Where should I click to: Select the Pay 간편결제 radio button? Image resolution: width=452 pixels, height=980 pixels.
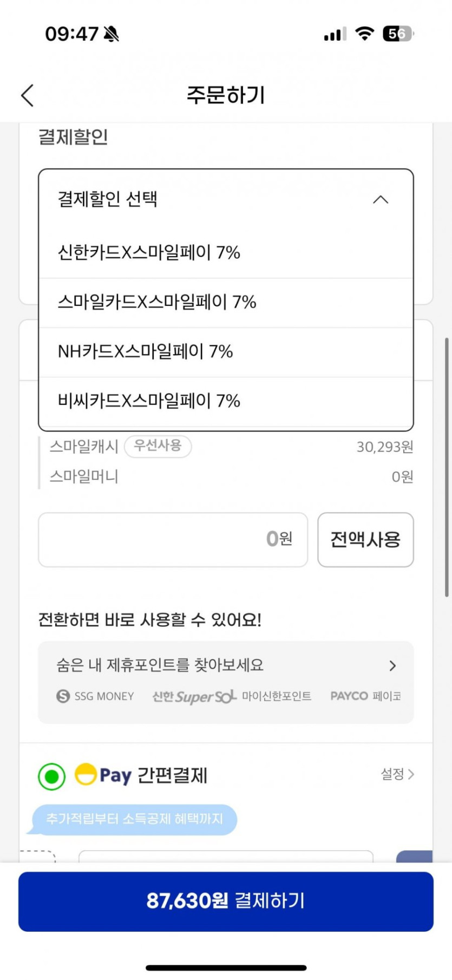point(52,776)
